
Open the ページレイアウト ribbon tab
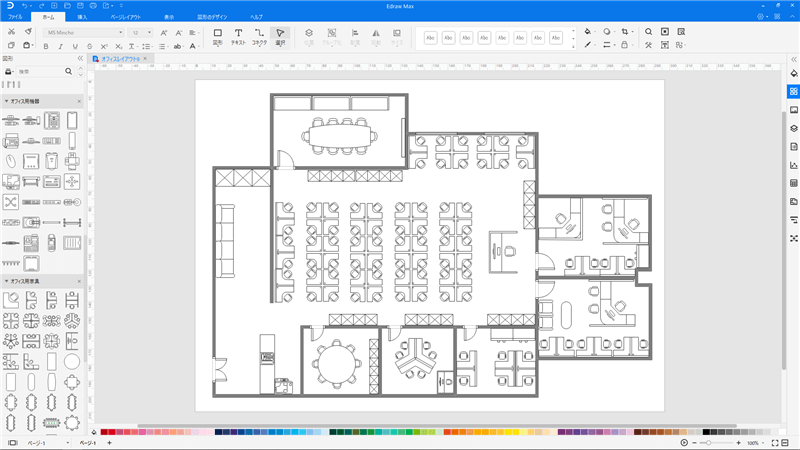(125, 18)
